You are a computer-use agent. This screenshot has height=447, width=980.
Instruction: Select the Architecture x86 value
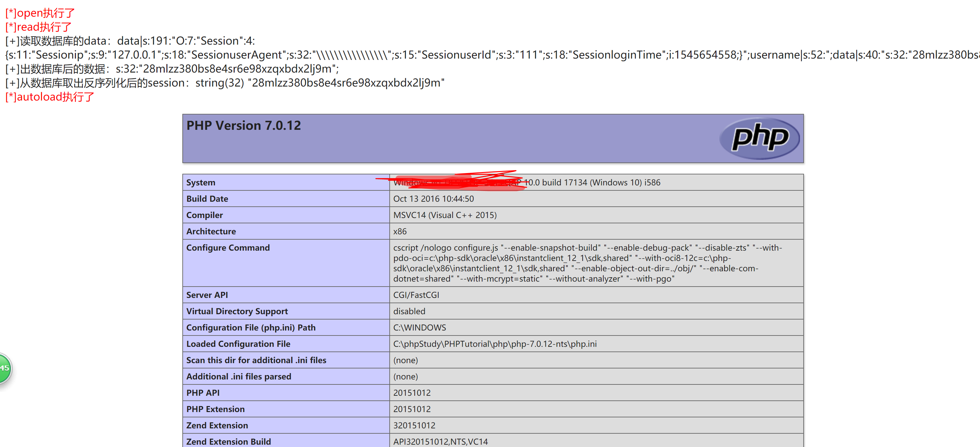point(400,232)
